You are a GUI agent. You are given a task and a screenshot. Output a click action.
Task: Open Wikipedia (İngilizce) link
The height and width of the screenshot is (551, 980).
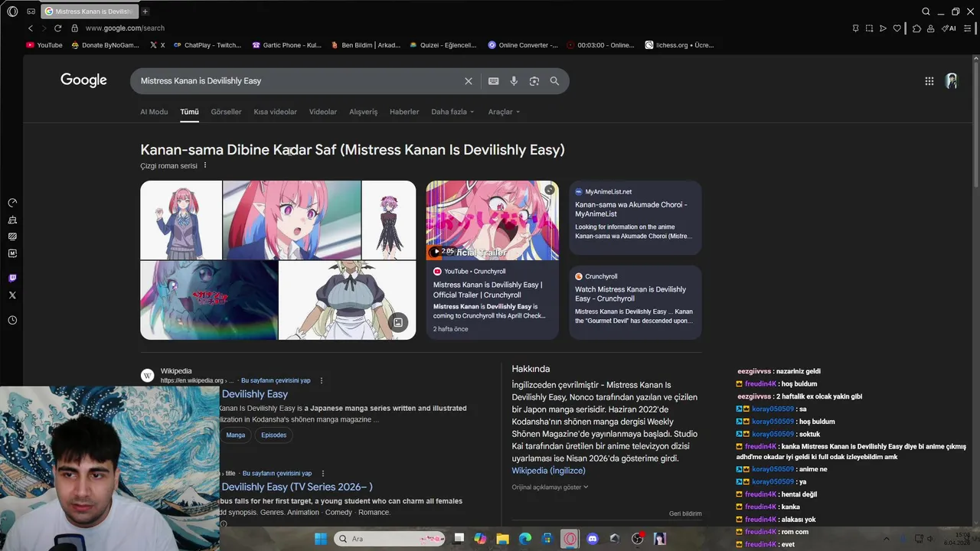point(548,471)
